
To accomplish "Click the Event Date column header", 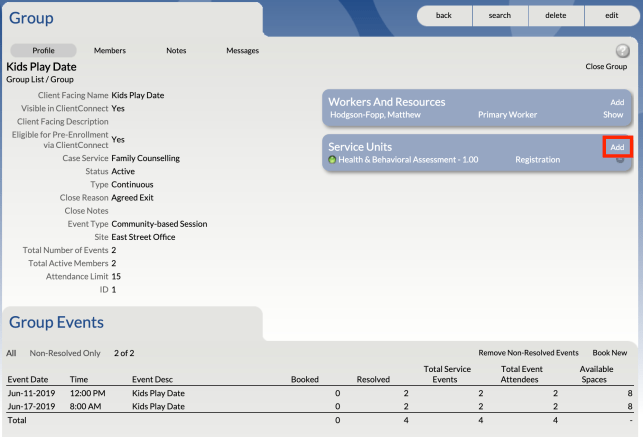I will (x=28, y=379).
